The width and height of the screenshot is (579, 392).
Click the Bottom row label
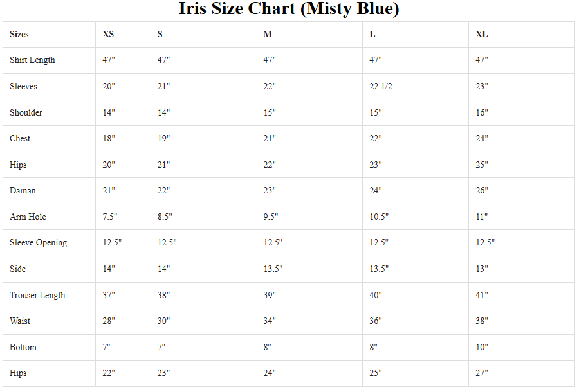[x=23, y=348]
